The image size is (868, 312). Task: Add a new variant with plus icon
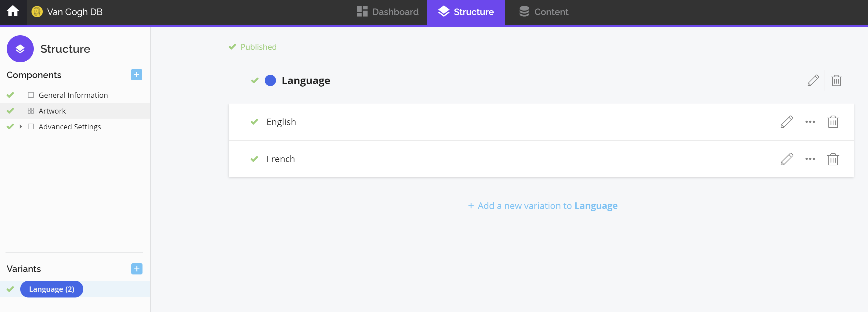tap(136, 269)
